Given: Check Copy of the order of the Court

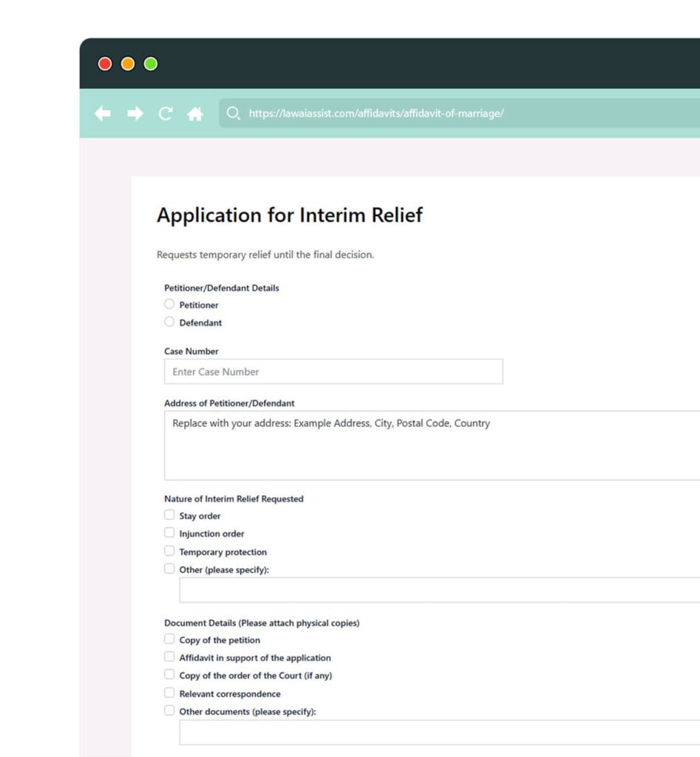Looking at the screenshot, I should 169,674.
